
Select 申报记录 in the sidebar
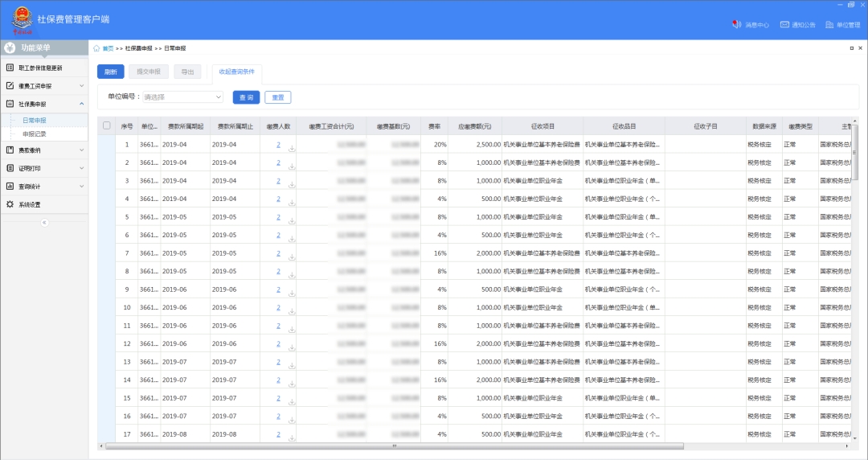tap(35, 133)
